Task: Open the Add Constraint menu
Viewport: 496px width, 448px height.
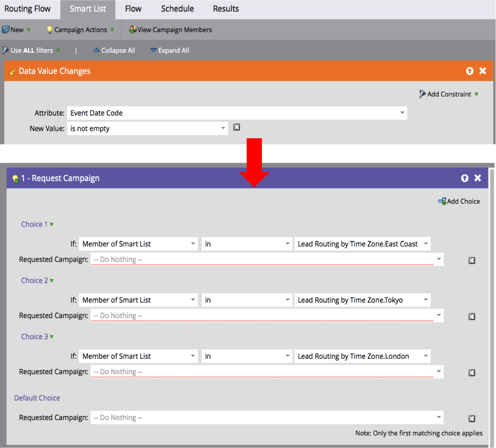Action: click(x=449, y=94)
